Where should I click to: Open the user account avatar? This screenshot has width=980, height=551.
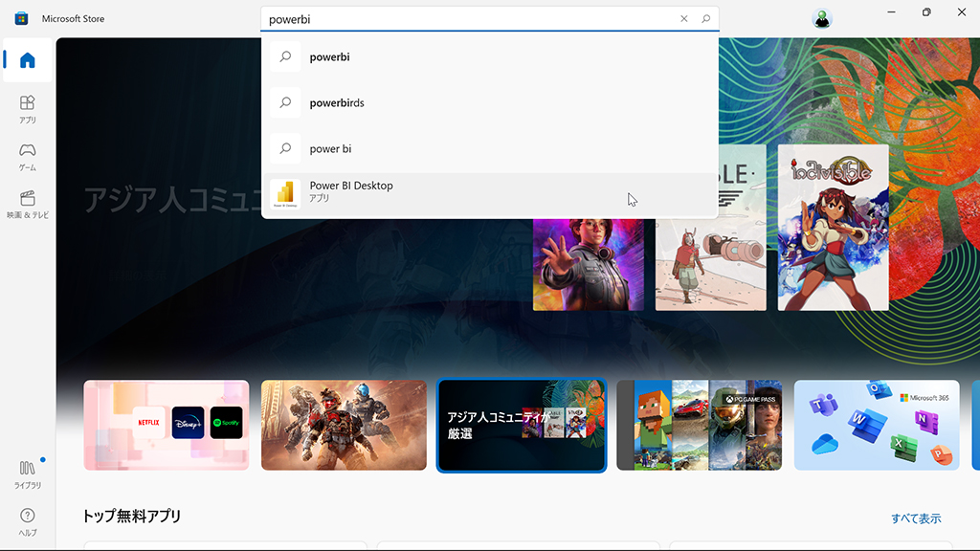(822, 19)
